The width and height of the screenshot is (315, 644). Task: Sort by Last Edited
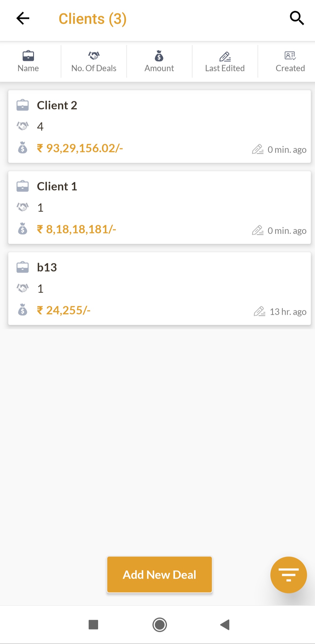(225, 62)
